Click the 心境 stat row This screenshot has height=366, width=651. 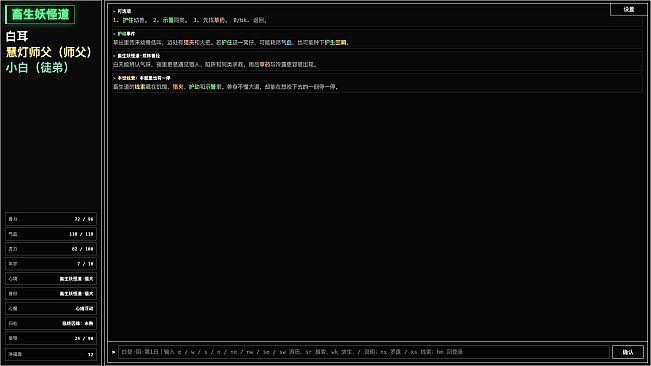[51, 278]
